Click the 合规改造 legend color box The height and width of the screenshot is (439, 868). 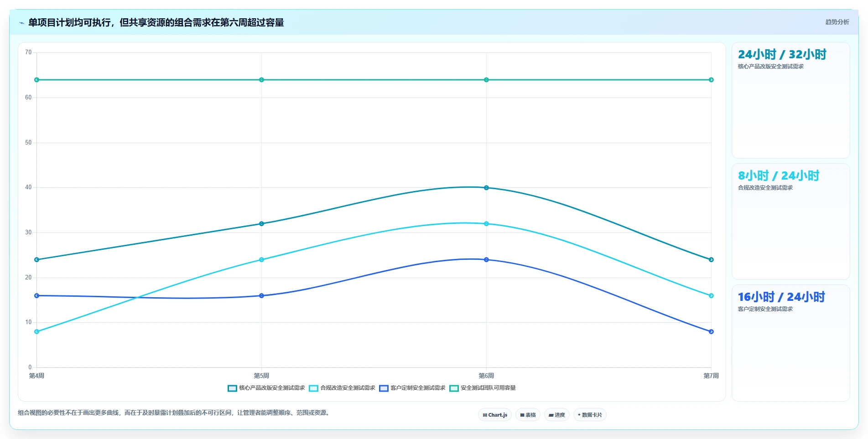313,388
